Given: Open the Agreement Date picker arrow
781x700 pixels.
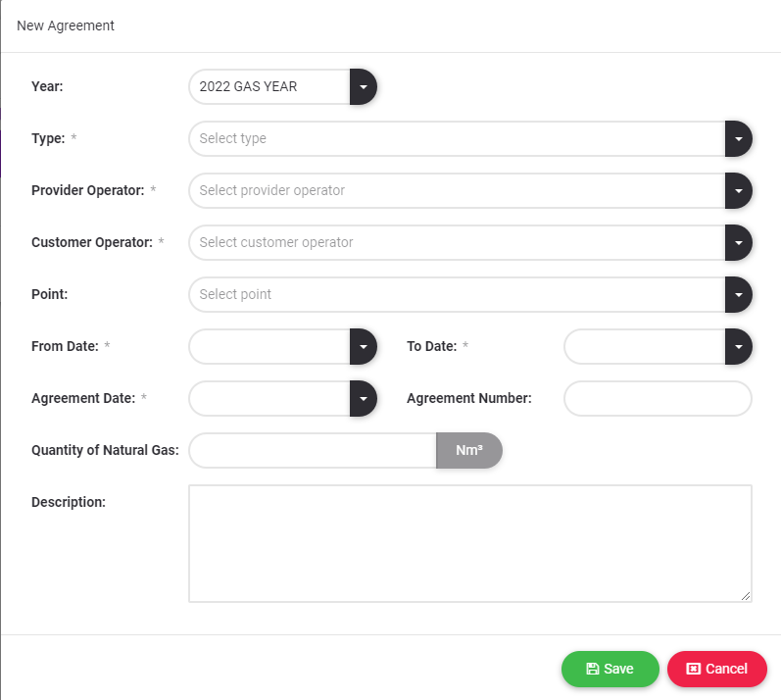Looking at the screenshot, I should pyautogui.click(x=363, y=399).
